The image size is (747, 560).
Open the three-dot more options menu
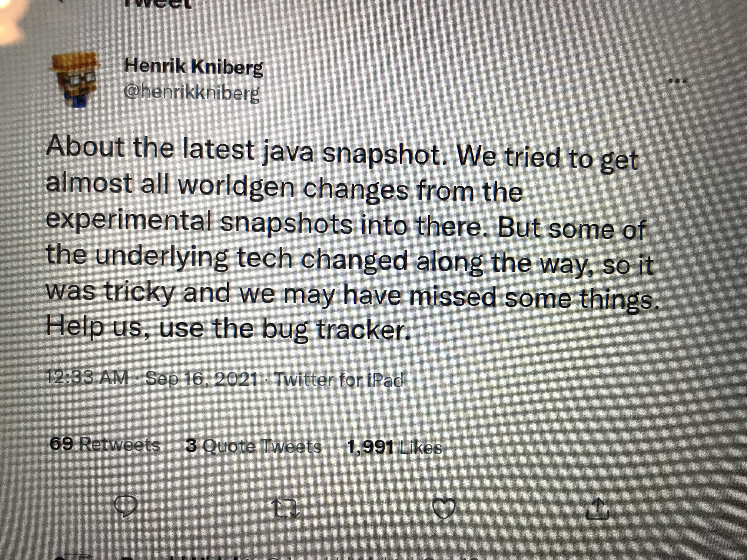[677, 81]
